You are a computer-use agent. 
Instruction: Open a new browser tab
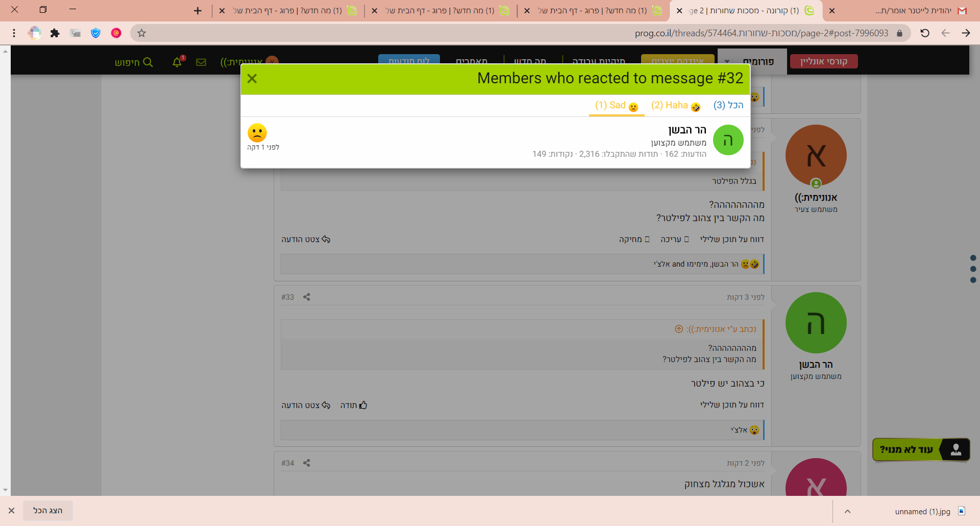tap(198, 11)
